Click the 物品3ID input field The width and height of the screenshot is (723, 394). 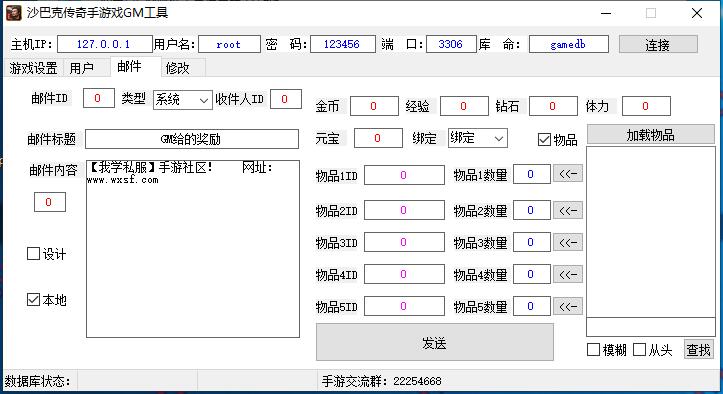click(x=404, y=242)
